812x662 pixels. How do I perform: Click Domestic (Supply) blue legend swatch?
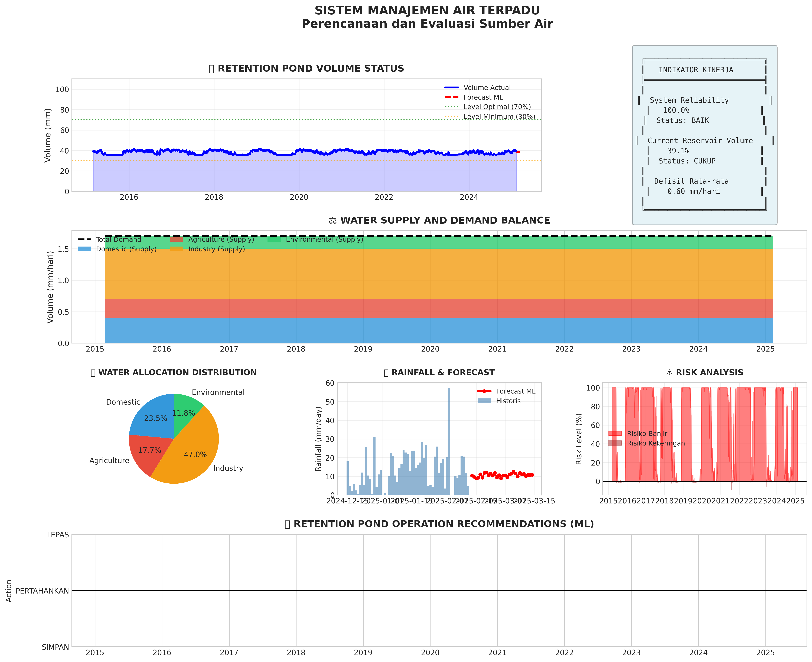coord(84,249)
